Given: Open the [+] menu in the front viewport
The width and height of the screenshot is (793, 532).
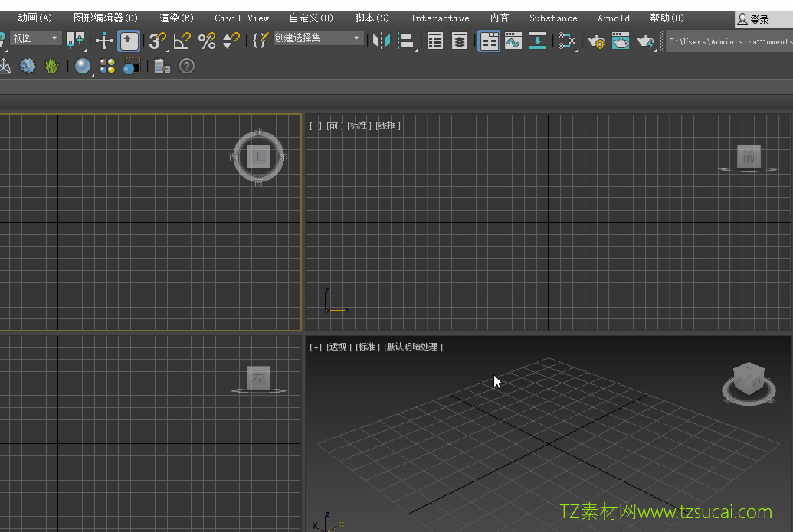Looking at the screenshot, I should 315,126.
